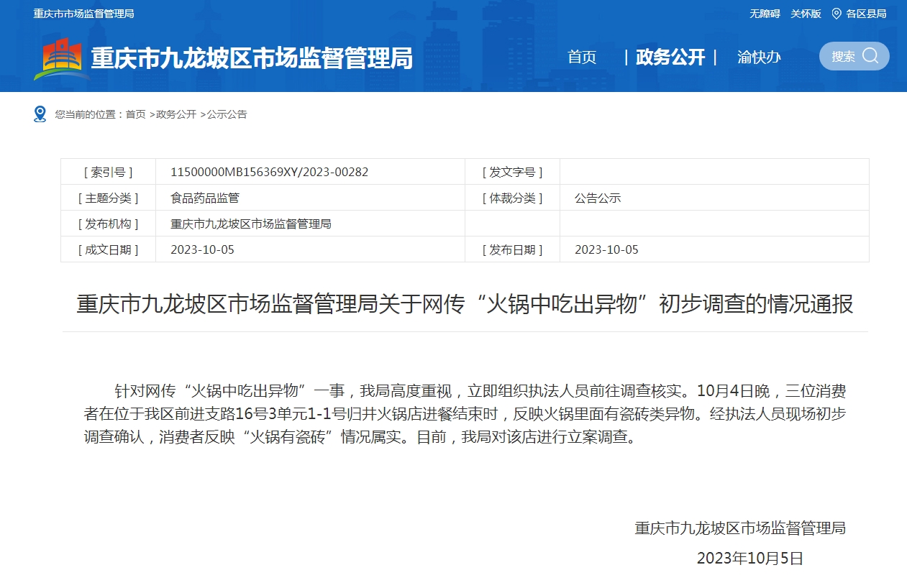Click index number 11500000MB156369XY/2023-00282
The width and height of the screenshot is (907, 588).
(269, 172)
